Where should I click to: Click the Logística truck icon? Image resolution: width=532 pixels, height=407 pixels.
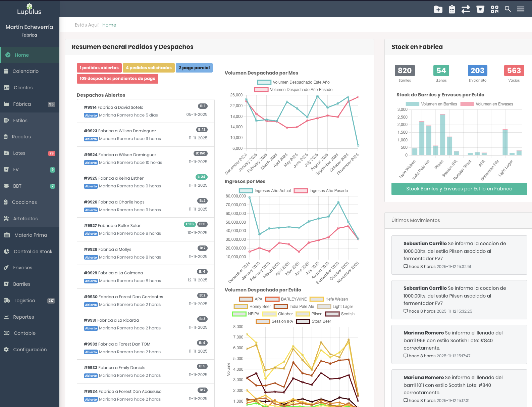tap(7, 301)
